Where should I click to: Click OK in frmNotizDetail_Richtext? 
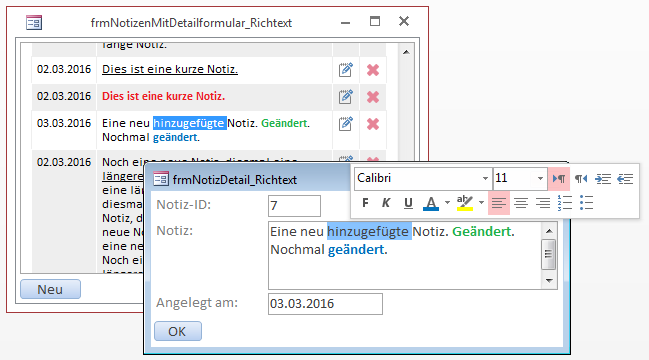(x=178, y=331)
